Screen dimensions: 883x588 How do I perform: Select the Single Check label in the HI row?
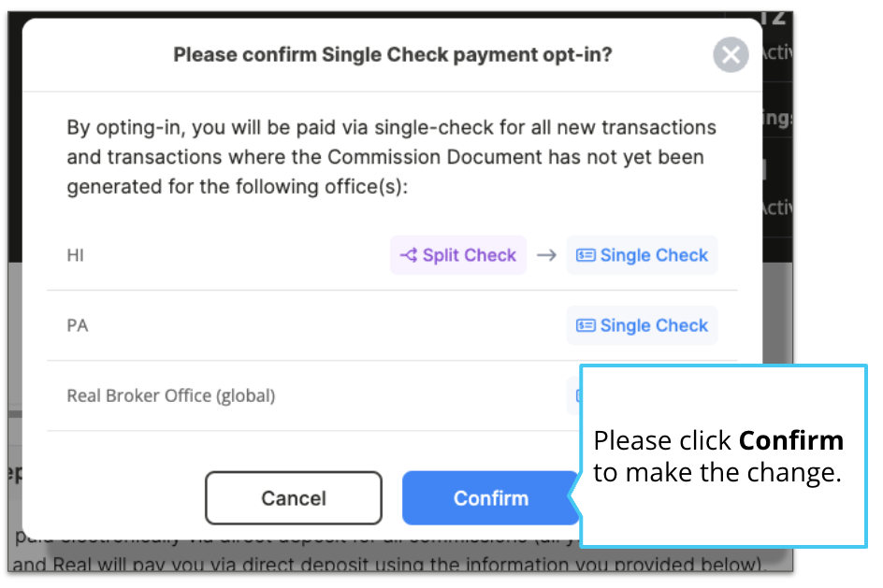(x=654, y=255)
